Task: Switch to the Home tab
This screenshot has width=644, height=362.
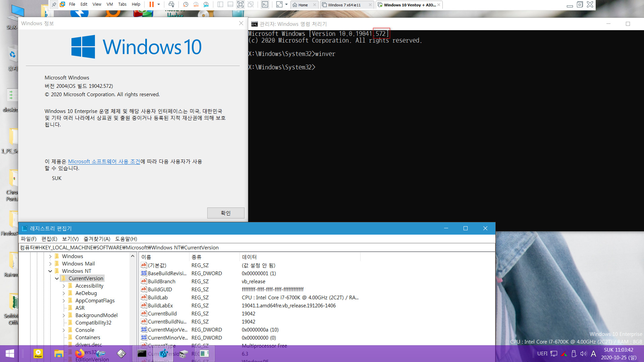Action: coord(303,5)
